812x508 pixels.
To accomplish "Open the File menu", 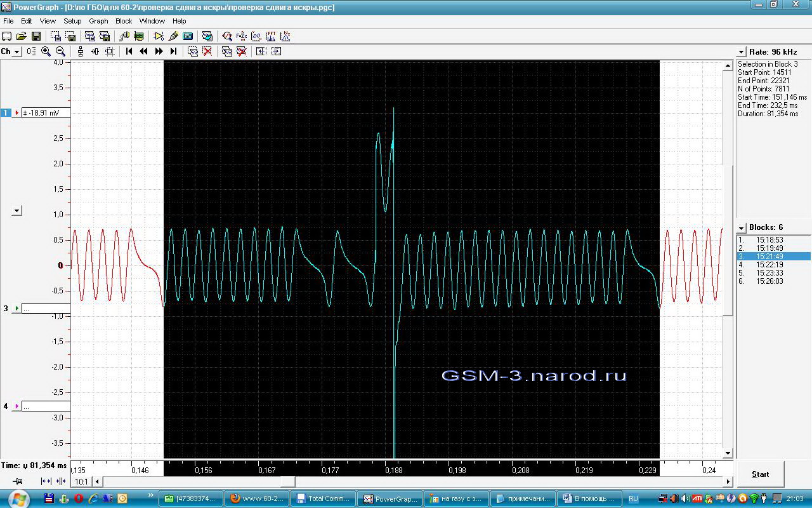I will pos(8,21).
